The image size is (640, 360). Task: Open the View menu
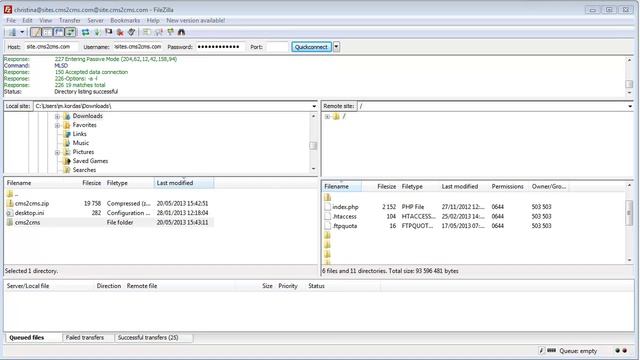coord(46,20)
